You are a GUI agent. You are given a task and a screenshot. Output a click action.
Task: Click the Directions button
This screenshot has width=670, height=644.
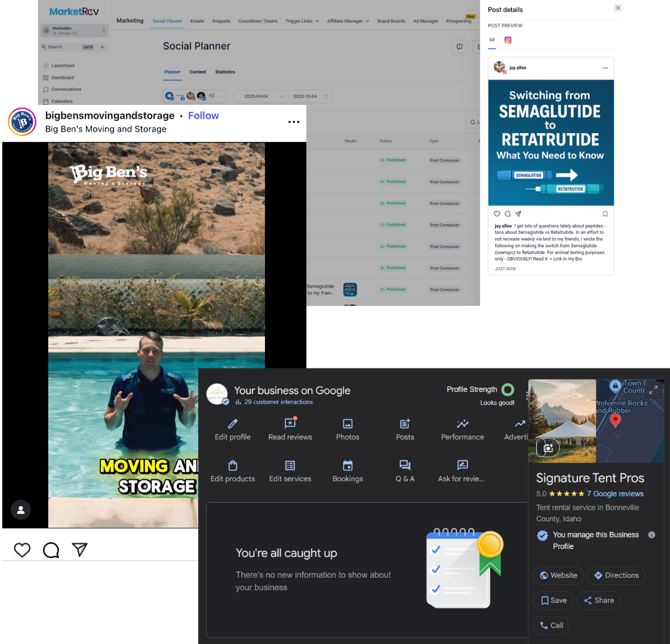coord(616,575)
